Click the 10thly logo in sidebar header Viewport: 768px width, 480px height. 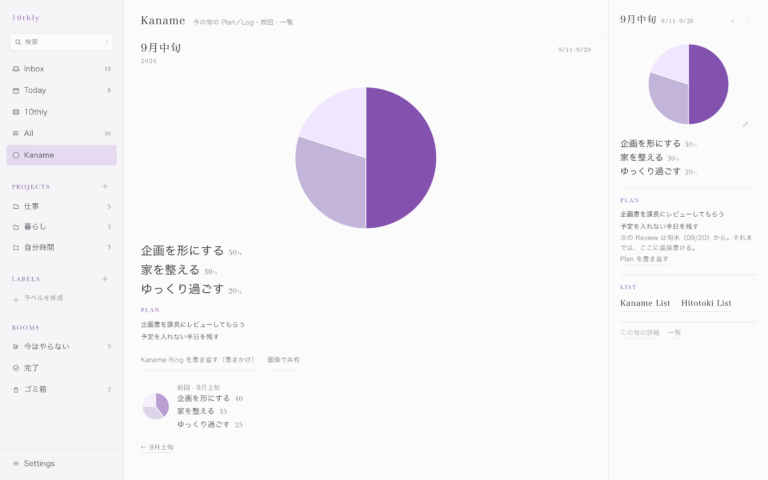[25, 18]
